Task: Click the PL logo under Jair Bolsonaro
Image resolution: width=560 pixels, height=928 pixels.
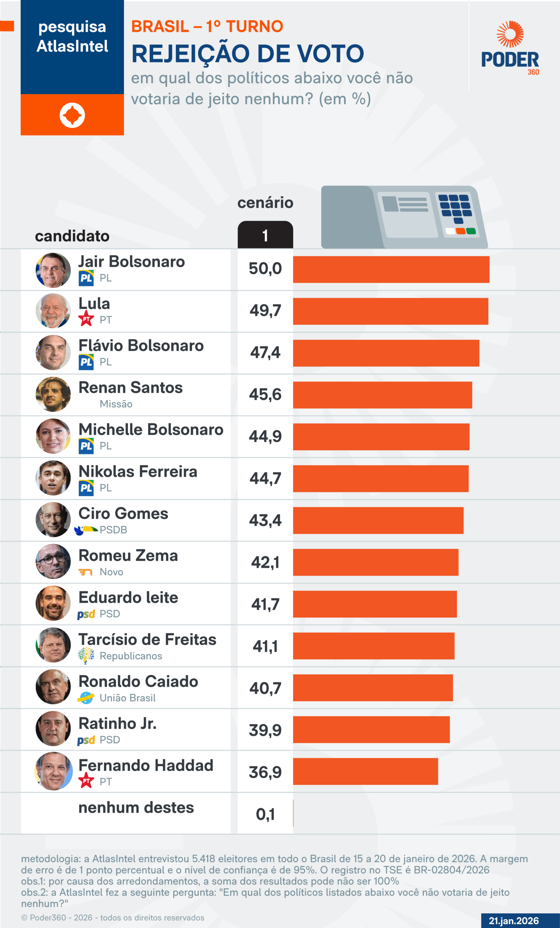Action: click(86, 278)
